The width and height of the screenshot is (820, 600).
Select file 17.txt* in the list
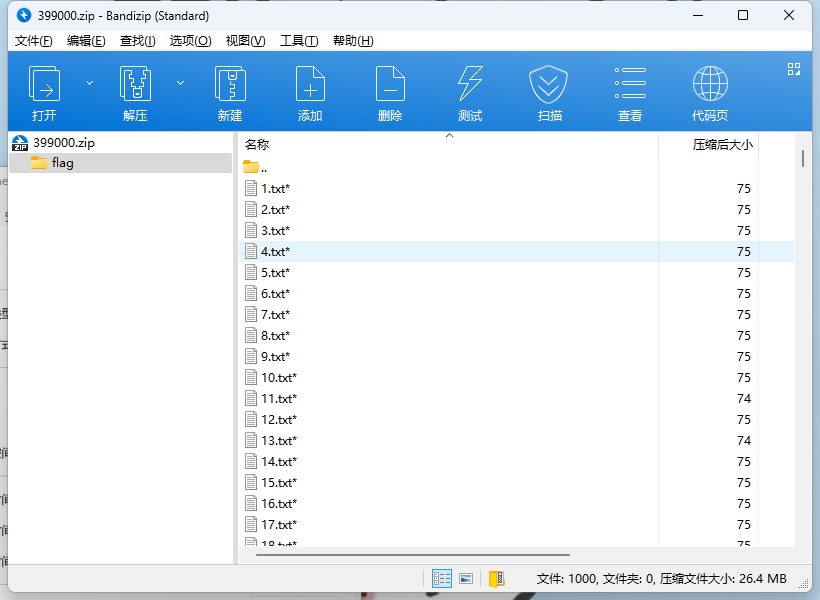[516, 524]
